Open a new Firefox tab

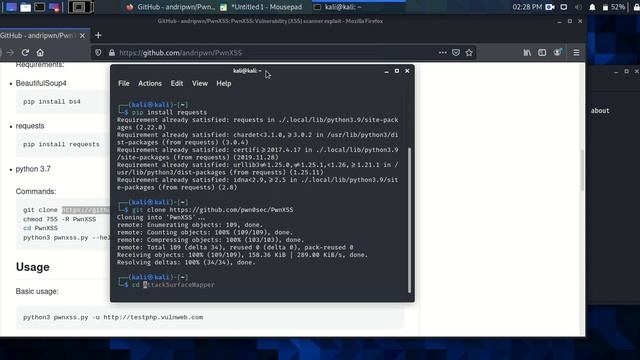(98, 36)
